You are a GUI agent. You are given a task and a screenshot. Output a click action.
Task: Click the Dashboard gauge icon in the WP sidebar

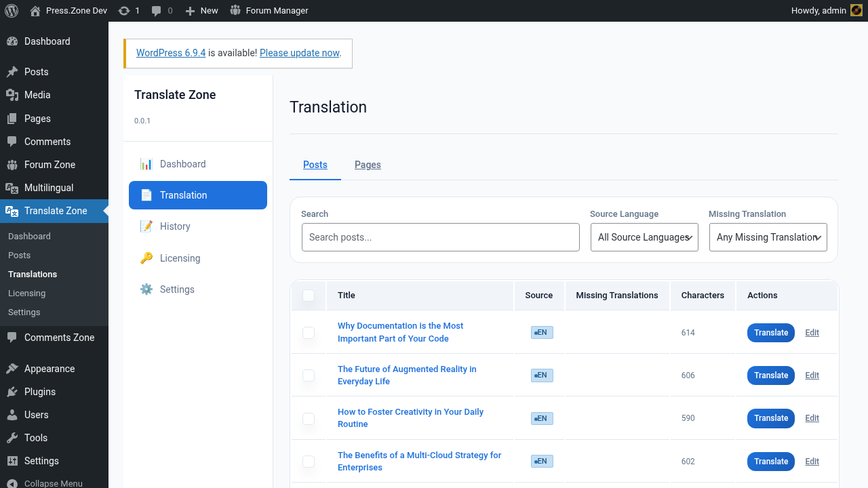tap(12, 41)
